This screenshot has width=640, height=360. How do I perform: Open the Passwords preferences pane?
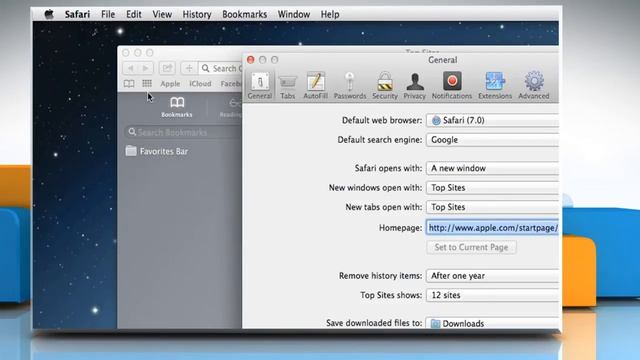coord(350,86)
